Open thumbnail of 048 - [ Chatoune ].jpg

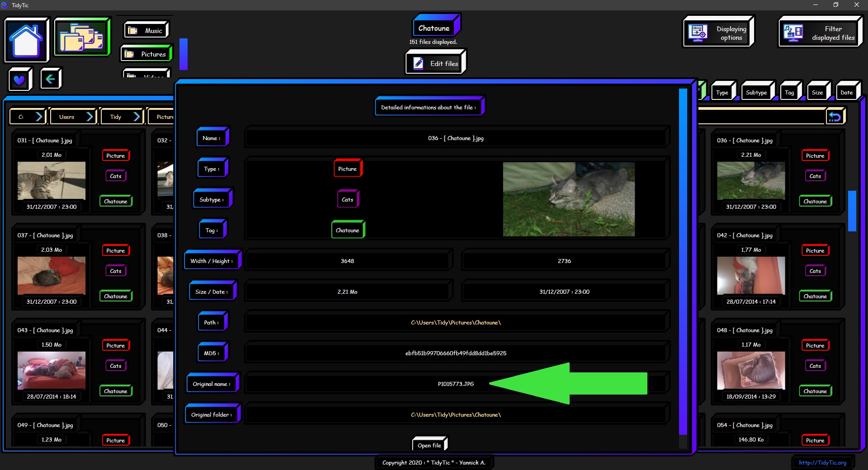click(x=751, y=370)
